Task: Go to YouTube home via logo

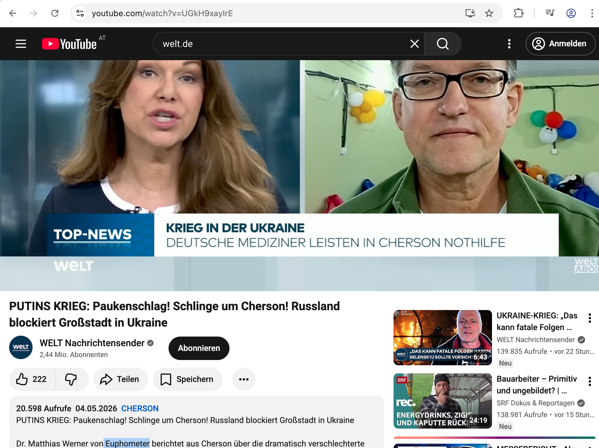Action: [69, 44]
